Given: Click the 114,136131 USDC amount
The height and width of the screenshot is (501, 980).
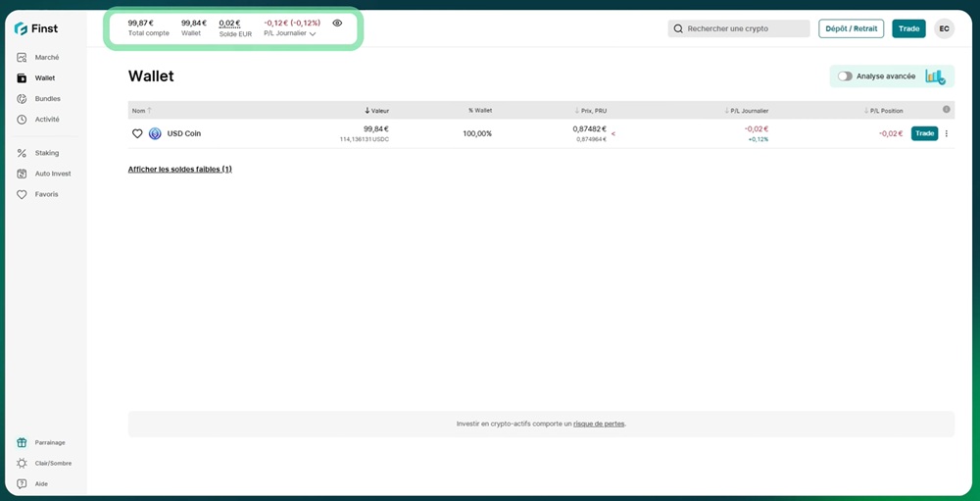Looking at the screenshot, I should (364, 139).
